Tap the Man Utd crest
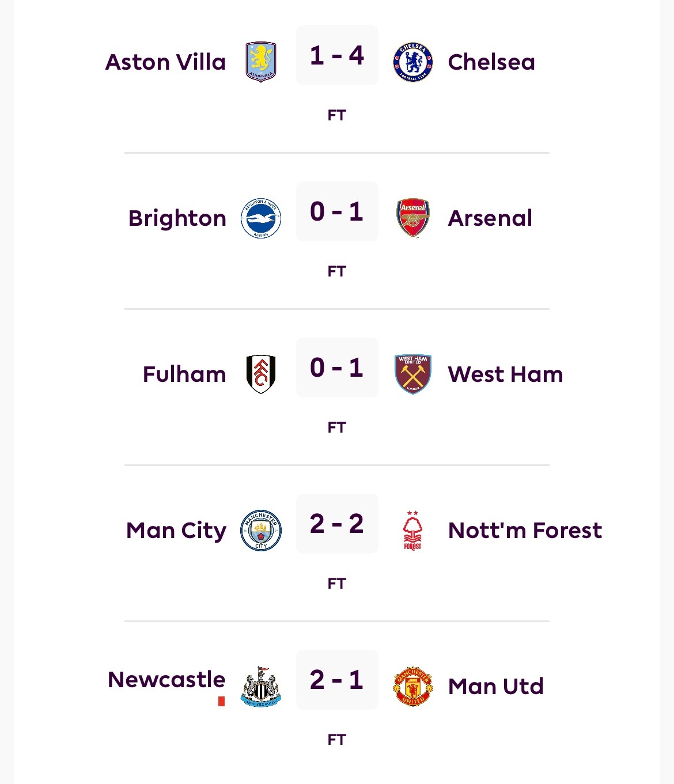Image resolution: width=674 pixels, height=784 pixels. click(x=412, y=686)
